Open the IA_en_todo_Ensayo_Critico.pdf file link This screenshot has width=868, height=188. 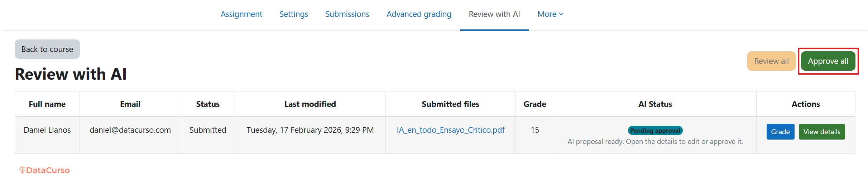pos(450,130)
